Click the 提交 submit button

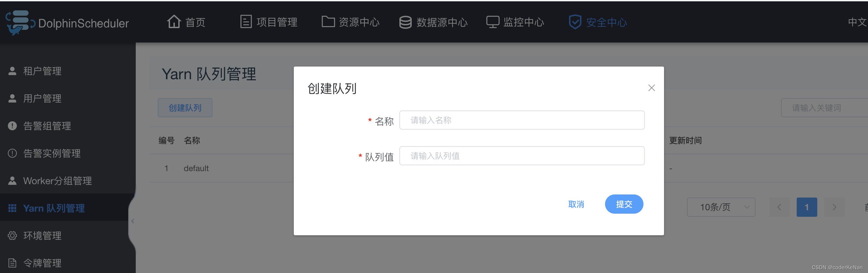[x=624, y=204]
